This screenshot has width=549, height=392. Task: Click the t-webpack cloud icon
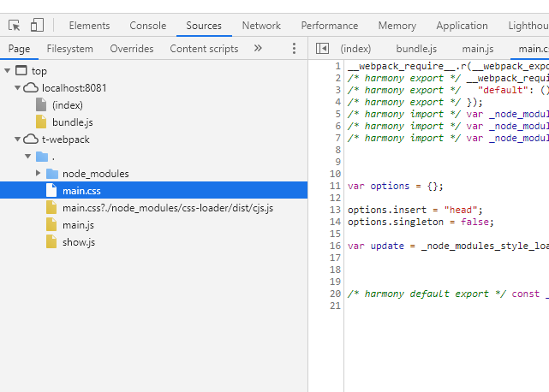click(31, 140)
